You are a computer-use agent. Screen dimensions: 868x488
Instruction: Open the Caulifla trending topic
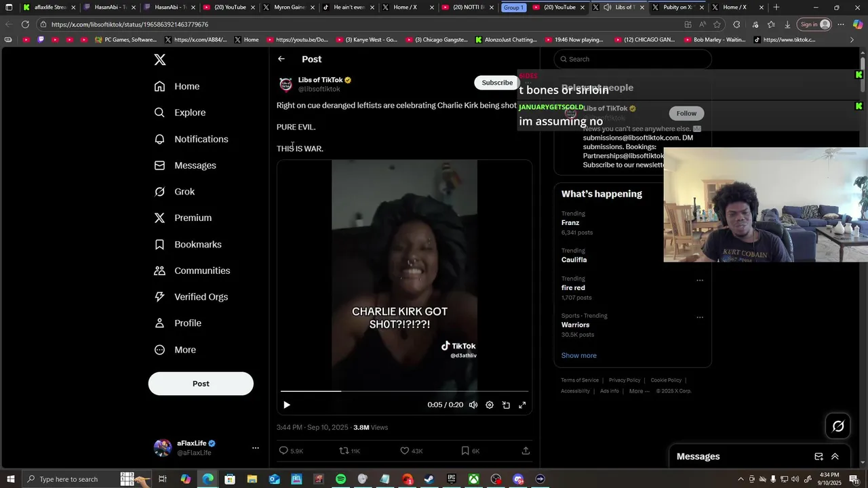tap(574, 260)
